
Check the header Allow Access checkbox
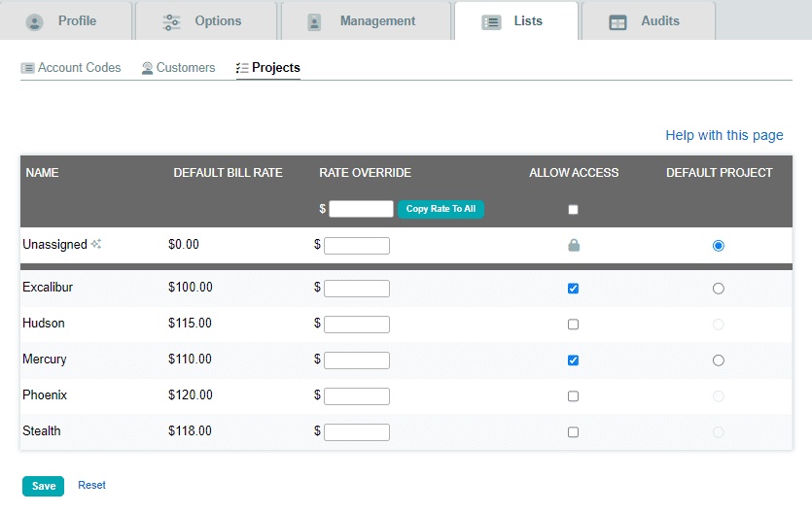(573, 210)
